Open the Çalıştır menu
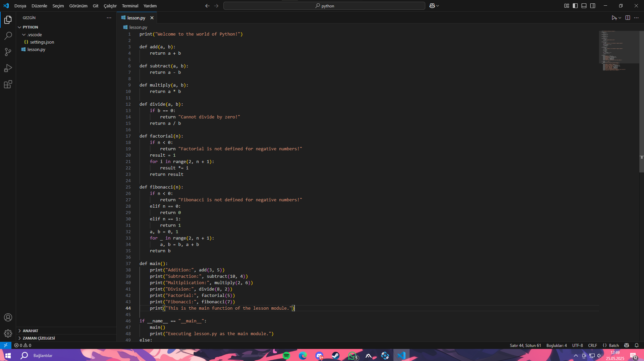The image size is (644, 361). [110, 6]
